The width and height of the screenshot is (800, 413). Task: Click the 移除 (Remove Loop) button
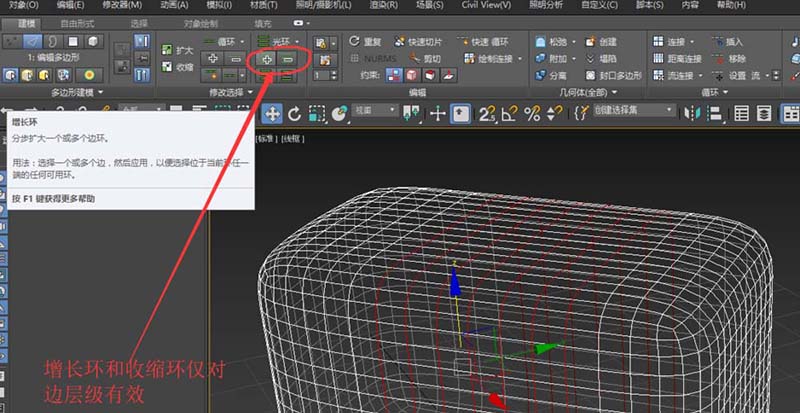pyautogui.click(x=728, y=59)
